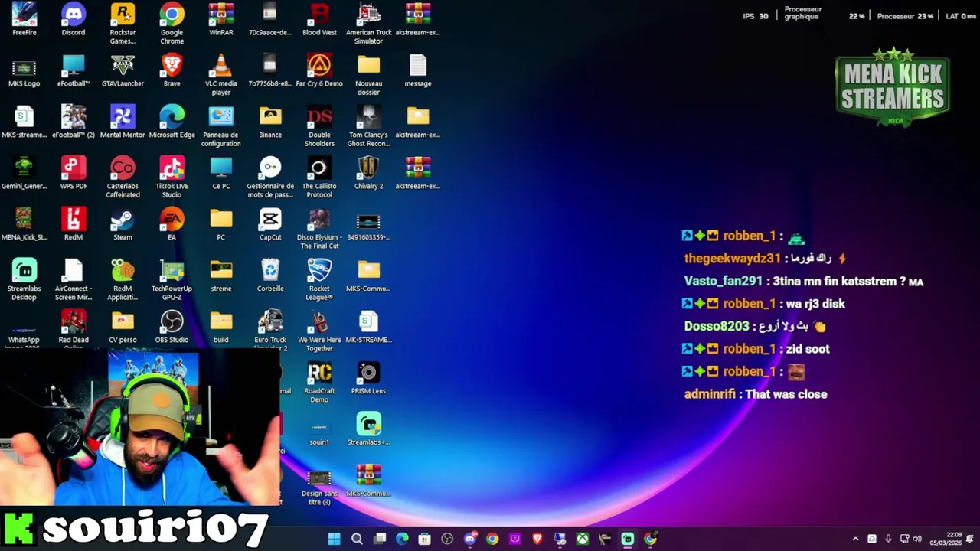Open the CapCut desktop shortcut
Screen dimensions: 980x551
click(x=270, y=224)
